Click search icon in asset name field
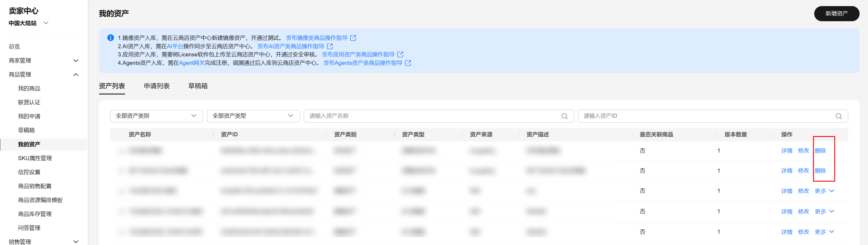Viewport: 868px width, 245px height. tap(565, 116)
